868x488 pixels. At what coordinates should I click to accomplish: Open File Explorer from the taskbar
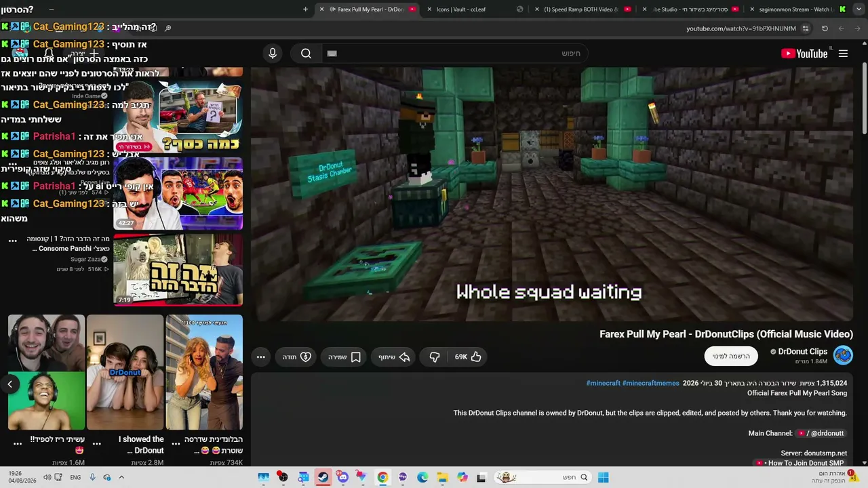point(442,477)
